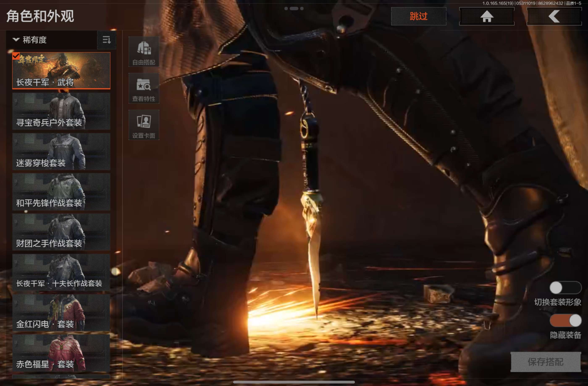Open 查看特性 to view outfit traits
Image resolution: width=588 pixels, height=386 pixels.
144,88
